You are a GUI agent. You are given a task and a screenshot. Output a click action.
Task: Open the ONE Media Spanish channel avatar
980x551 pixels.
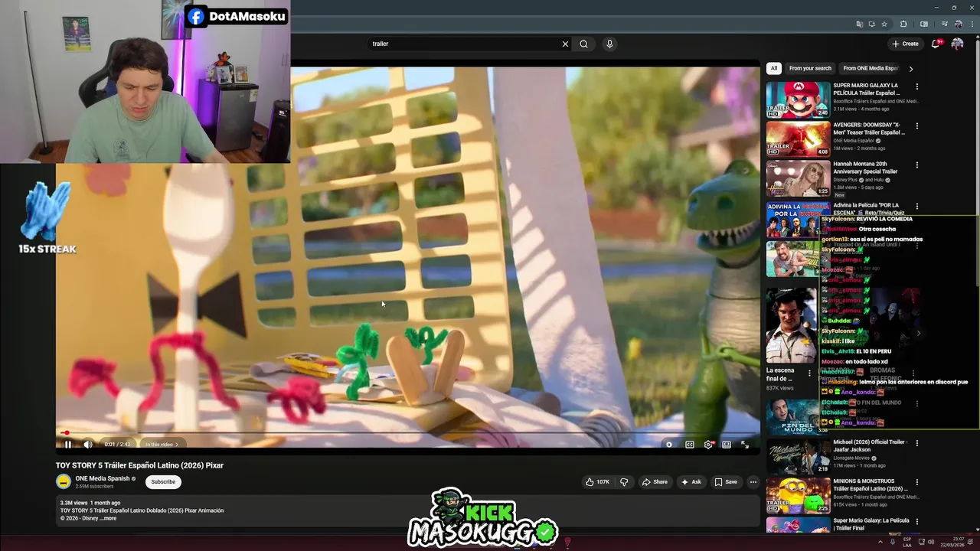(x=64, y=481)
